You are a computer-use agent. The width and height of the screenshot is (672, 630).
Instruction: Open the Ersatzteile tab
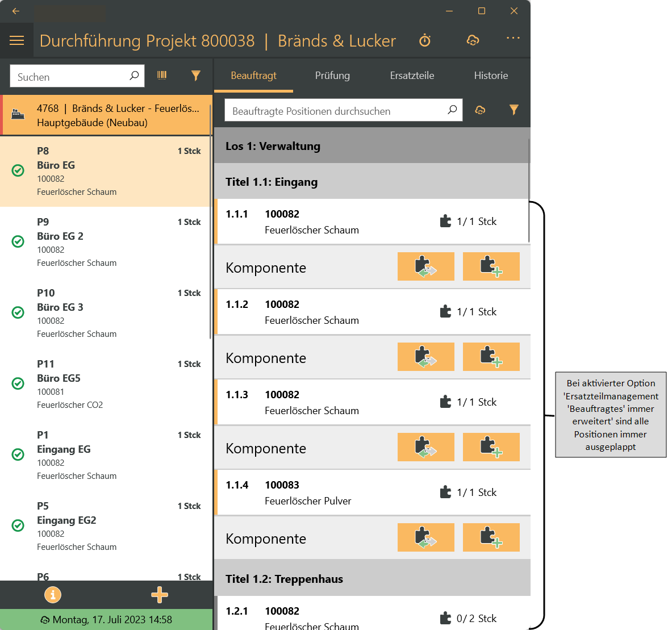(x=412, y=76)
